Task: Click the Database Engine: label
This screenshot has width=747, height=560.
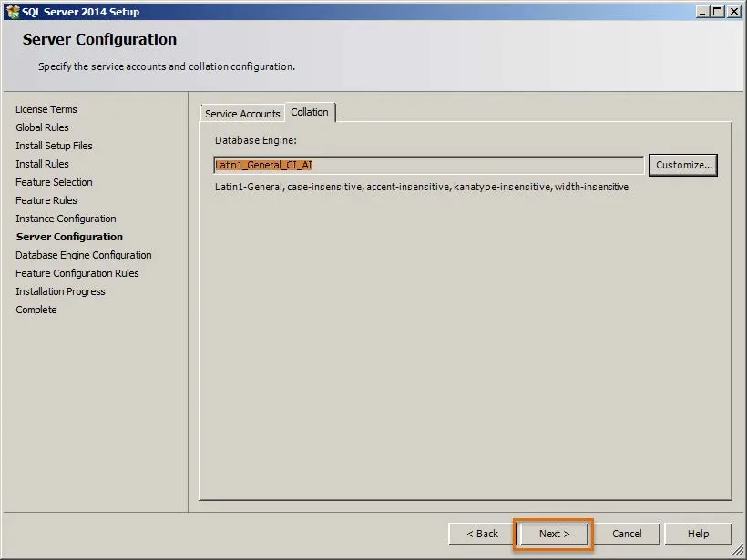Action: [x=256, y=140]
